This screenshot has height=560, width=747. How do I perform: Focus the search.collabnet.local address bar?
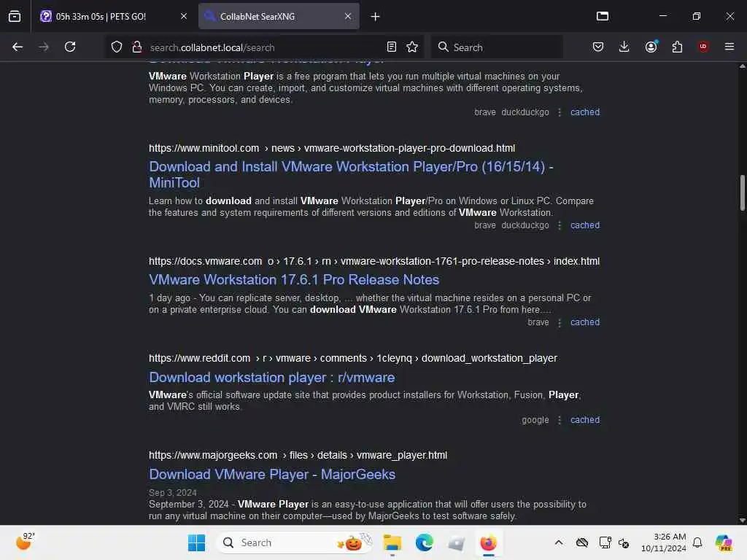coord(266,47)
